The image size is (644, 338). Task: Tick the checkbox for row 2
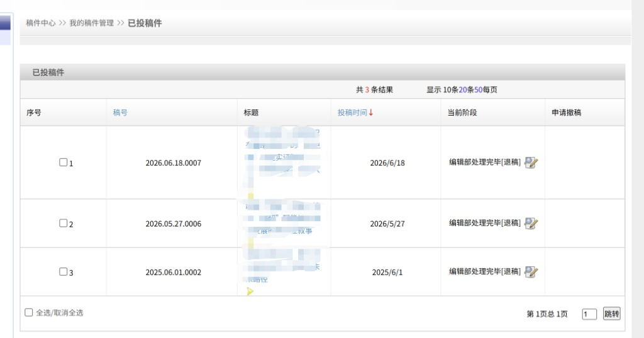click(x=64, y=223)
